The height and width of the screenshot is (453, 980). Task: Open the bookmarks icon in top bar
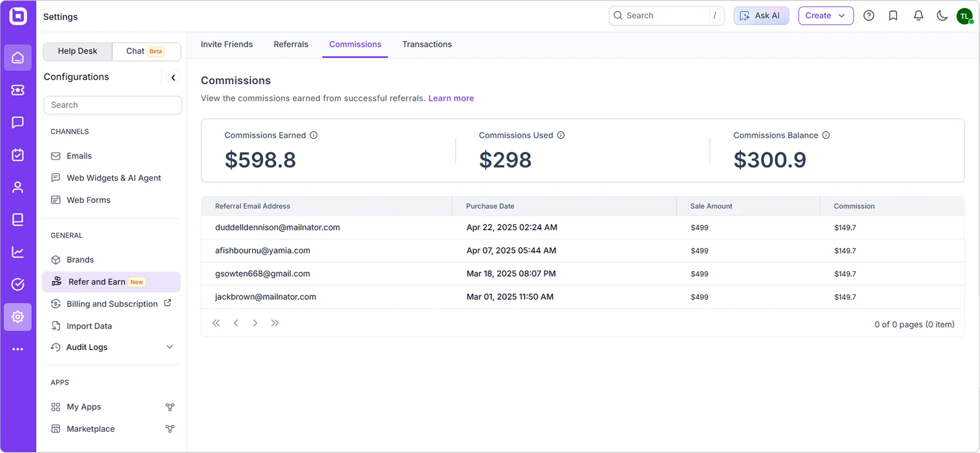click(x=893, y=16)
